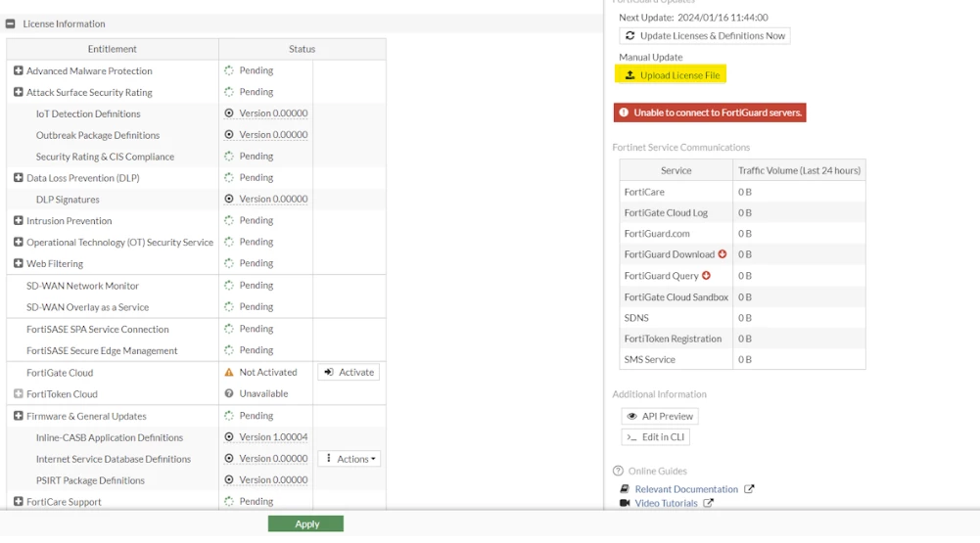
Task: Click the version icon for IoT Detection Definitions
Action: pyautogui.click(x=229, y=113)
